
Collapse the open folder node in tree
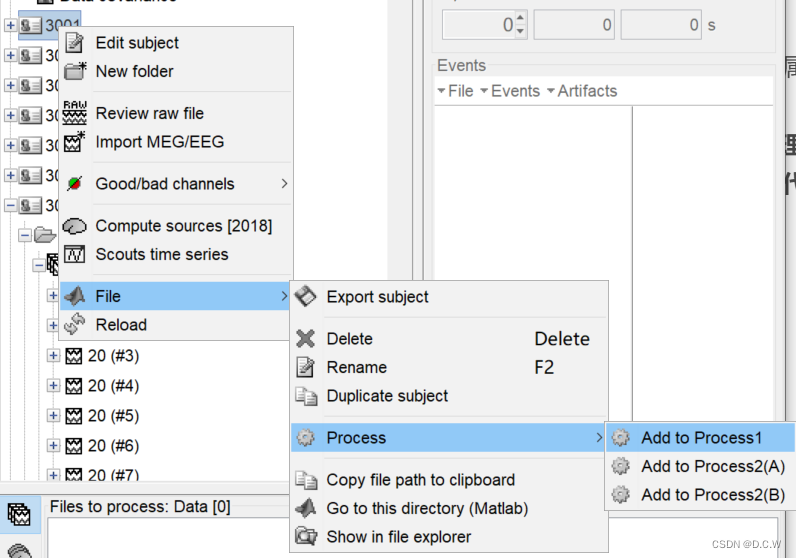tap(24, 235)
